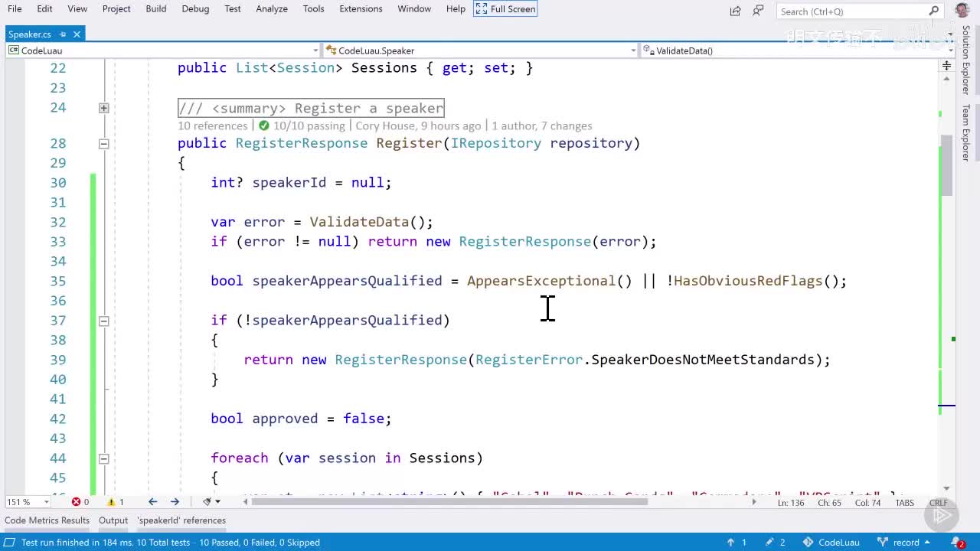
Task: Click the 'Ln: 136' line indicator
Action: [792, 502]
